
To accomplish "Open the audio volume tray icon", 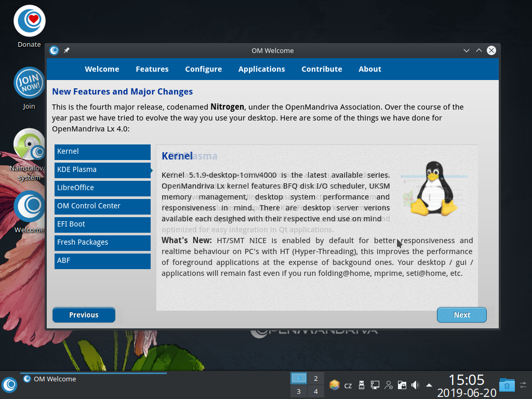I will 415,385.
